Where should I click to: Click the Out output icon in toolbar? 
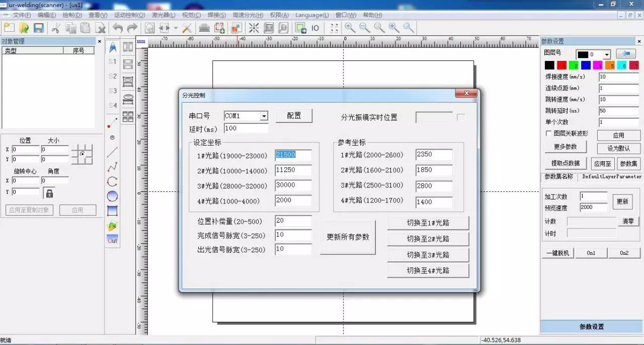[112, 240]
